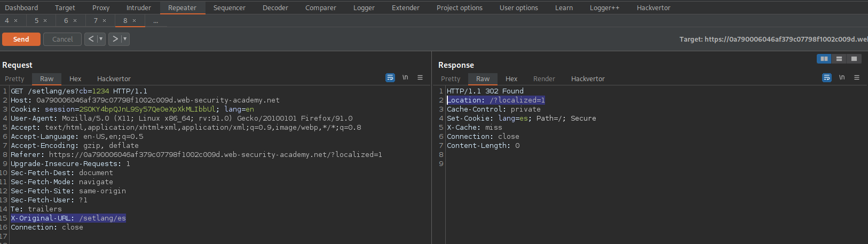868x244 pixels.
Task: Open the Request panel hamburger menu
Action: click(x=420, y=78)
